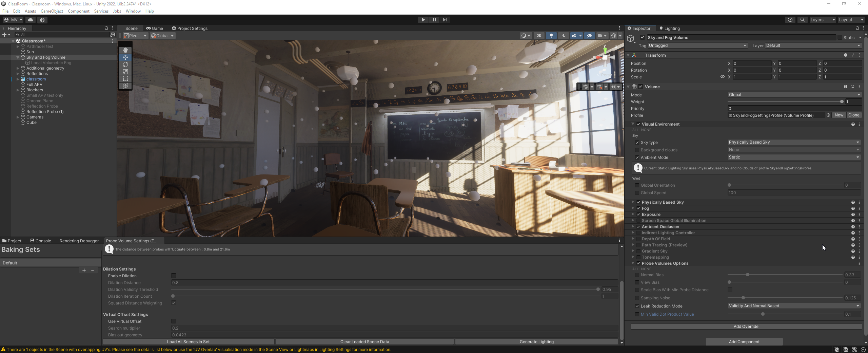Click Load All Scenes In Set

pyautogui.click(x=189, y=342)
